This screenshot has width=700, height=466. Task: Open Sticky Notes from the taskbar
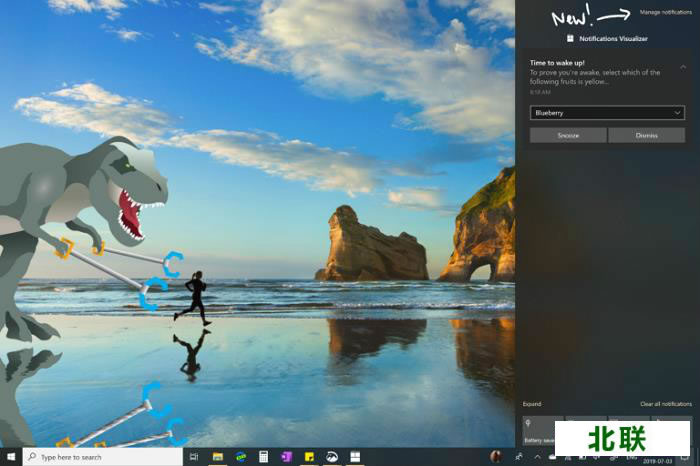(310, 457)
